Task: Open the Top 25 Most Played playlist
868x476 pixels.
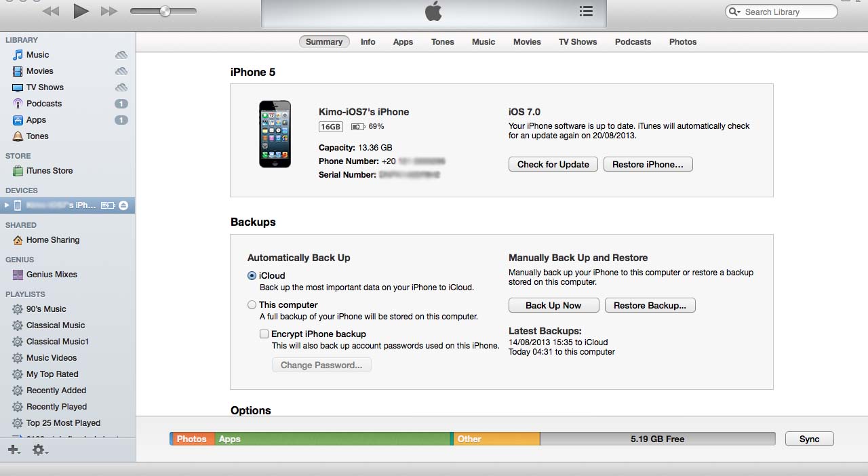Action: (63, 423)
